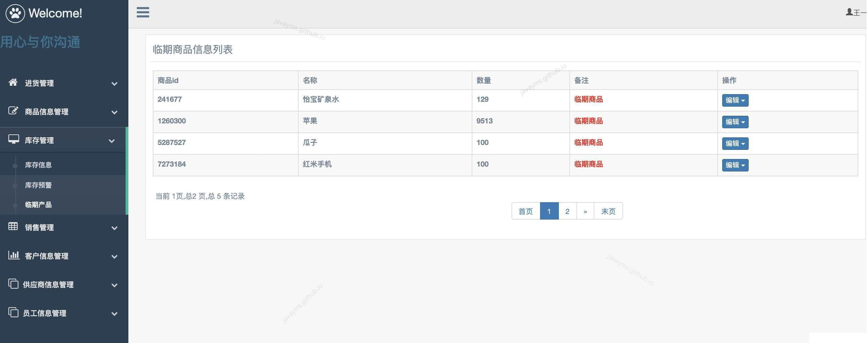Click product id 1260300
The width and height of the screenshot is (868, 343).
tap(172, 121)
